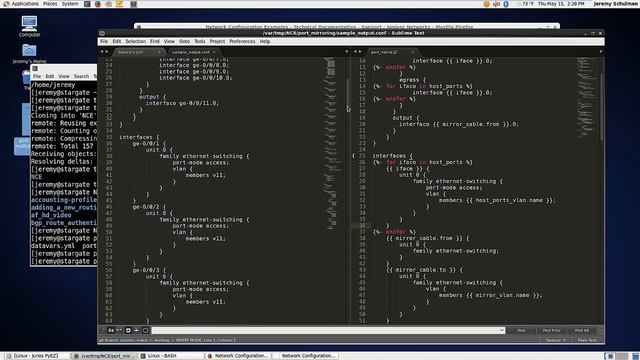This screenshot has width=640, height=360.
Task: Open Jeremy's Home desktop folder
Action: coord(29,53)
